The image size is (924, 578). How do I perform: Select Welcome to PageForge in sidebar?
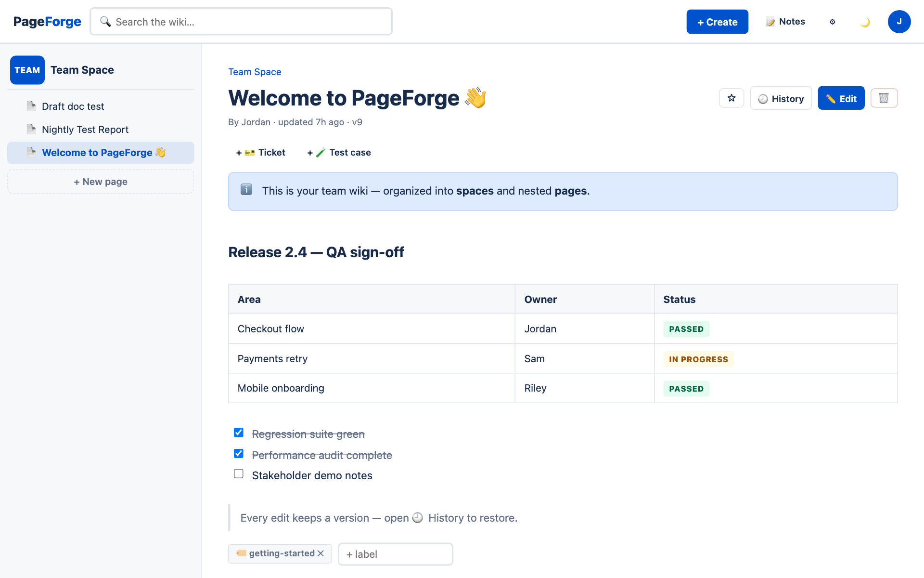pos(101,153)
